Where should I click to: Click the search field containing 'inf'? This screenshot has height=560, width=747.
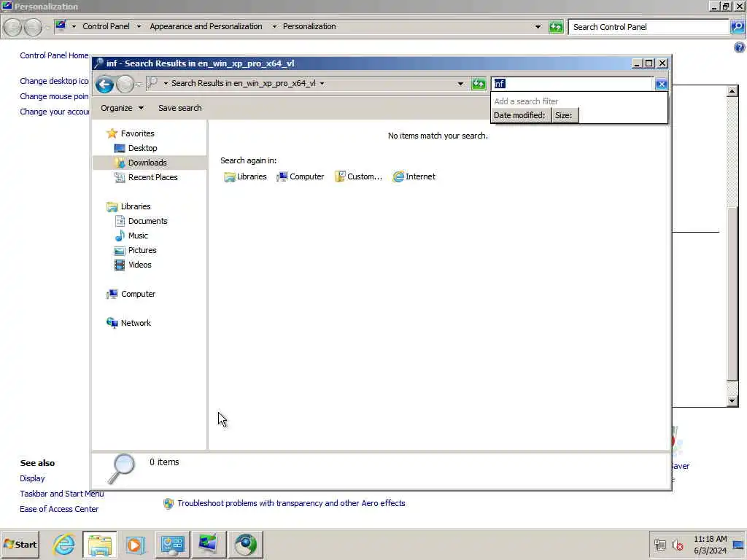pyautogui.click(x=572, y=84)
